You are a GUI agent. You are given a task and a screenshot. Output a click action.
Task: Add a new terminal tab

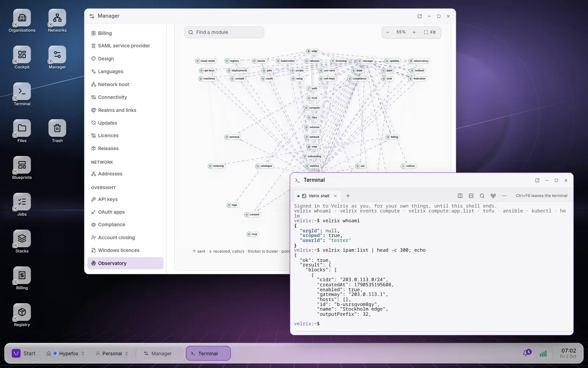[x=348, y=196]
